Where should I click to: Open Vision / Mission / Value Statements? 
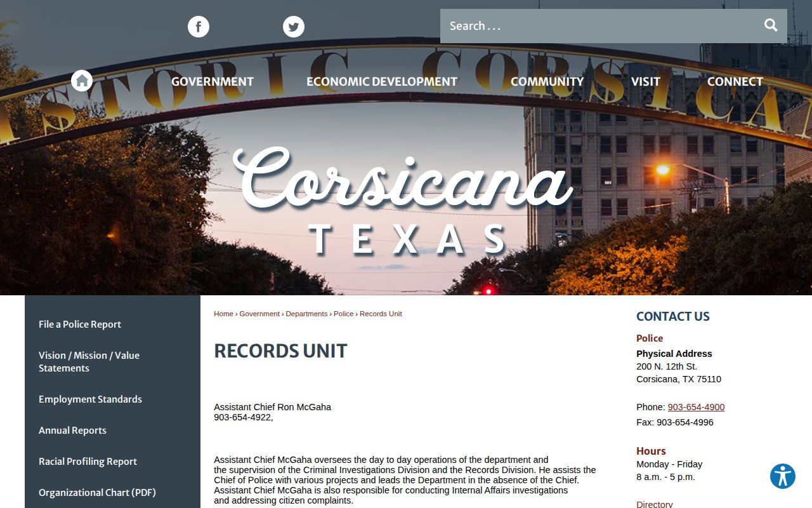(x=89, y=361)
